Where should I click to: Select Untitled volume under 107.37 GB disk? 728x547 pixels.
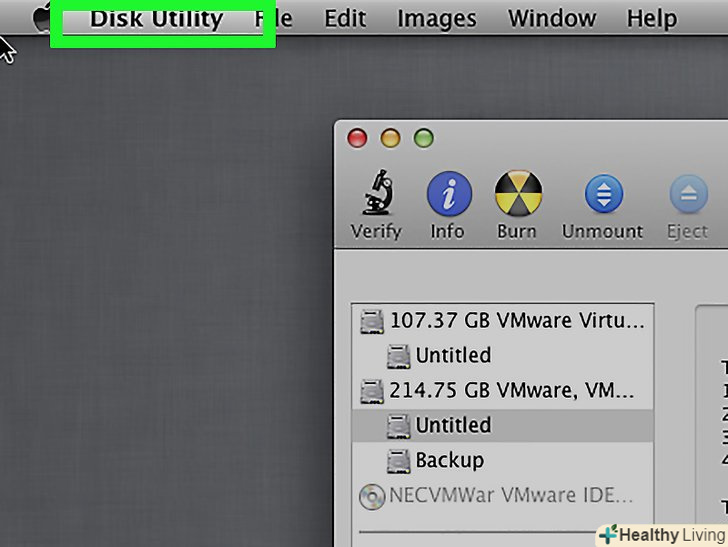503,356
